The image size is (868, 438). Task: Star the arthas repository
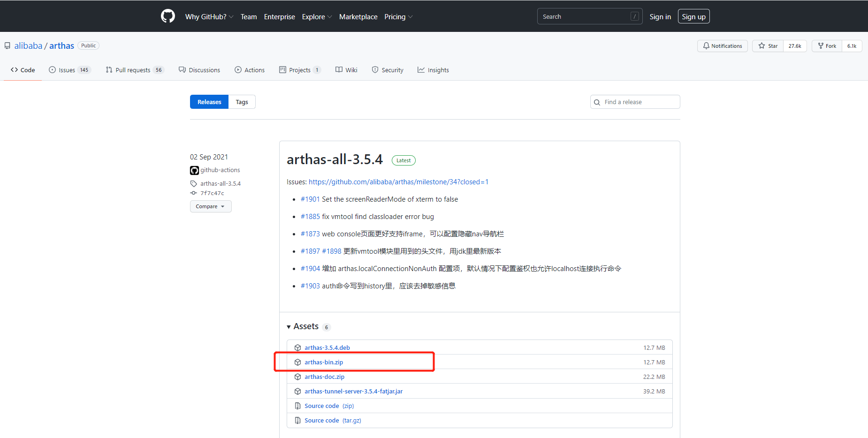(768, 46)
